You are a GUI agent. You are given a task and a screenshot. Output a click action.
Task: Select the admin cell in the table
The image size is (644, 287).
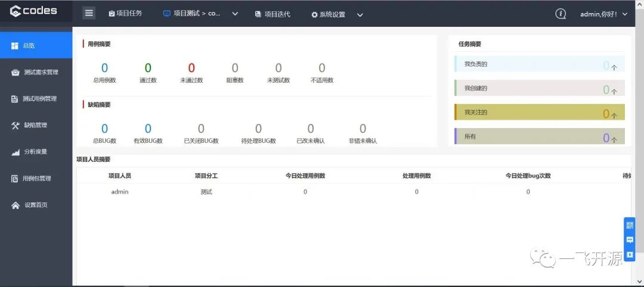120,192
